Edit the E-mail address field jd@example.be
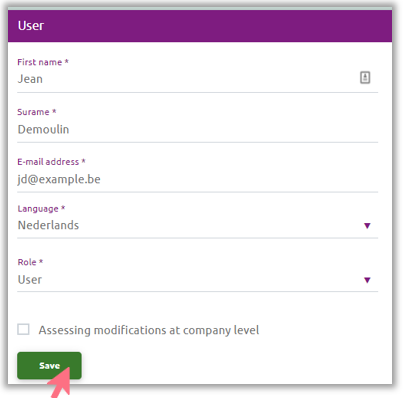 197,179
